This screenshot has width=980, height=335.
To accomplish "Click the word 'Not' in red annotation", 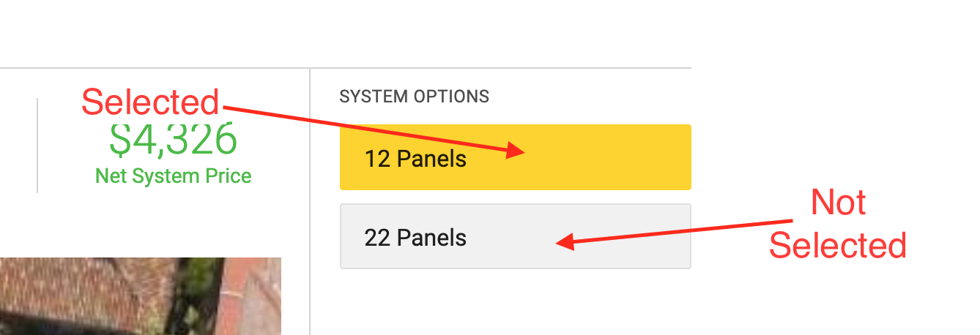I will (839, 202).
